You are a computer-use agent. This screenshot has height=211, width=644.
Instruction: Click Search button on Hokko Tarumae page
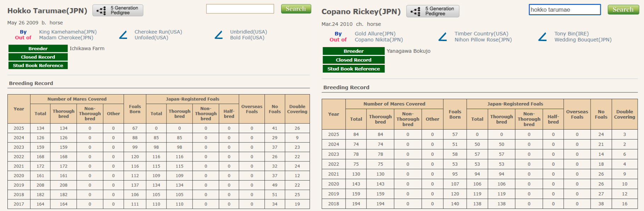coord(296,9)
